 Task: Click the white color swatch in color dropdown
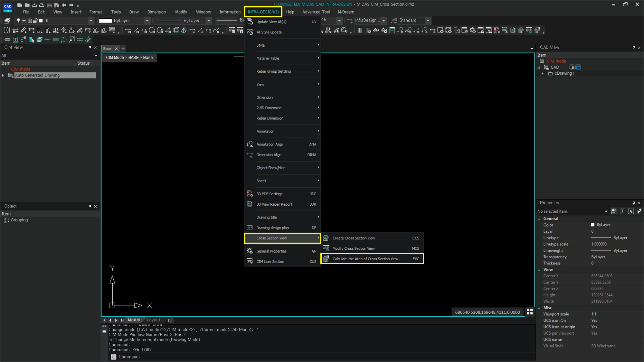pos(105,21)
